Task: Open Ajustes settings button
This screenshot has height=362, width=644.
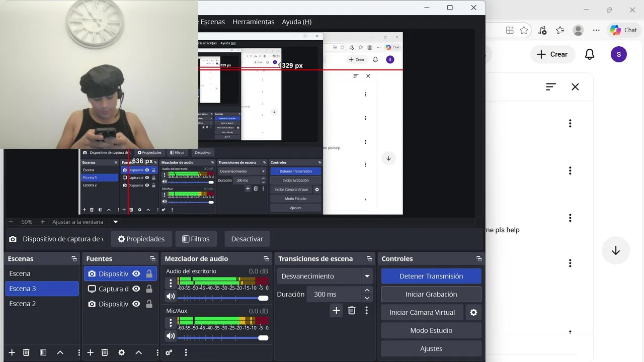Action: click(431, 348)
